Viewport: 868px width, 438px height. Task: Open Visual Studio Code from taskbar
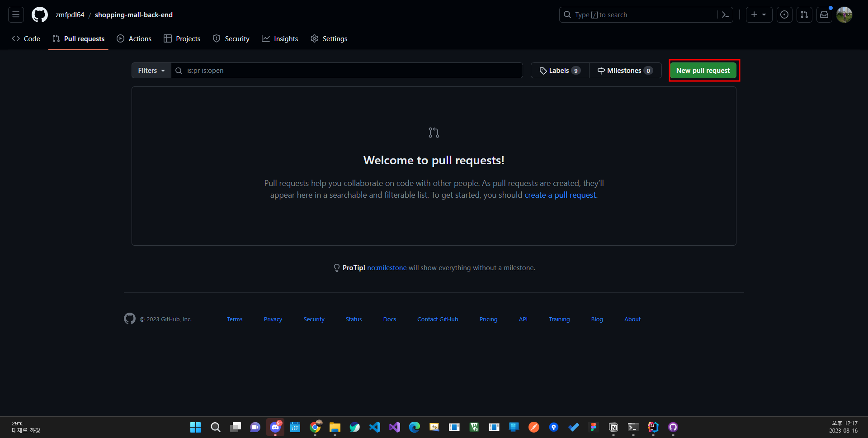point(375,427)
